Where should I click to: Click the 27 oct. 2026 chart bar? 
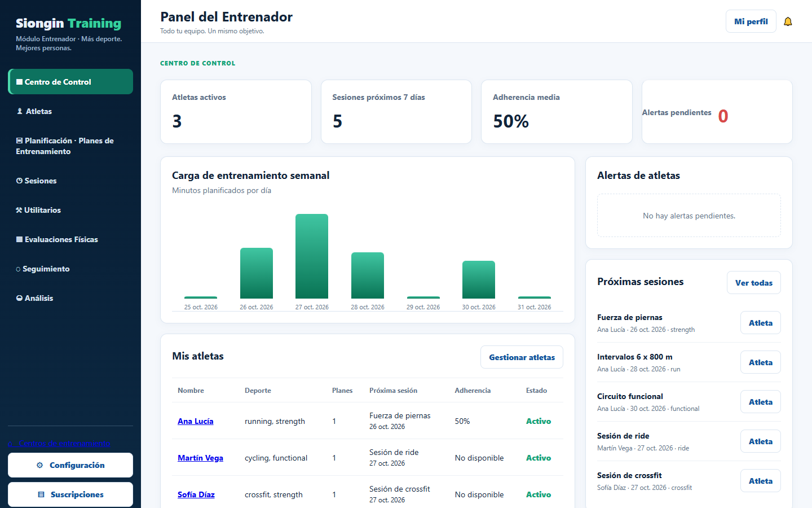pyautogui.click(x=312, y=256)
